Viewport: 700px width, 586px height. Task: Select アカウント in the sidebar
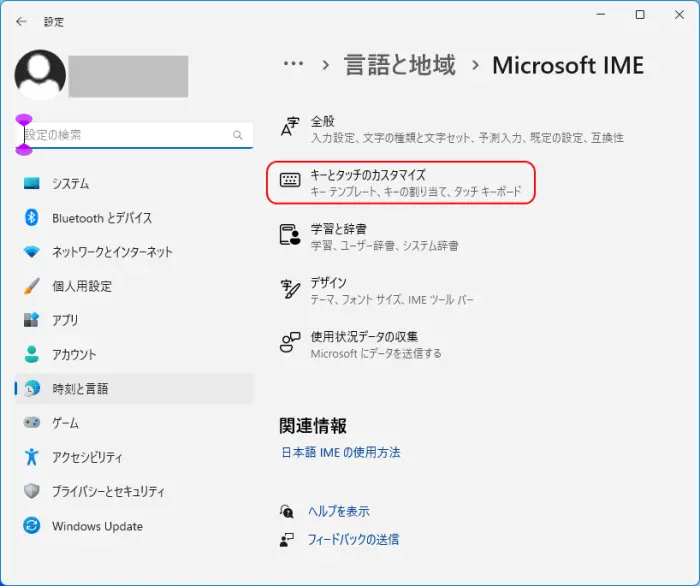[134, 354]
